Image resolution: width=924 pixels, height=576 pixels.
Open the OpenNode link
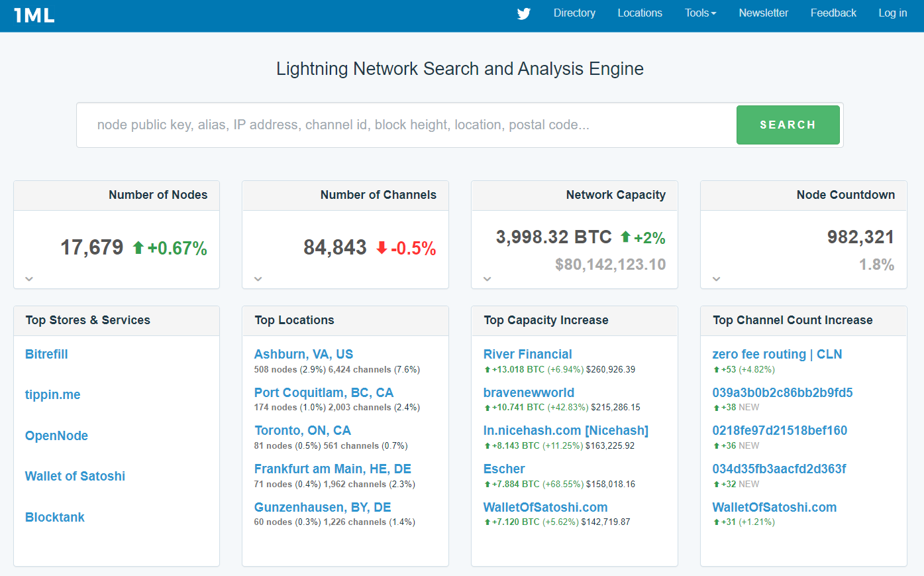pyautogui.click(x=56, y=435)
